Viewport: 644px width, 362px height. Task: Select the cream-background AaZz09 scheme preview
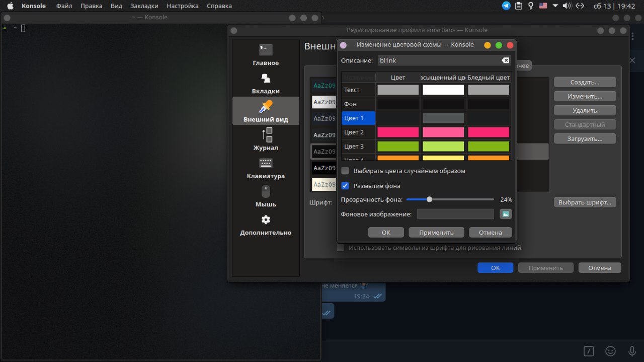pyautogui.click(x=325, y=185)
